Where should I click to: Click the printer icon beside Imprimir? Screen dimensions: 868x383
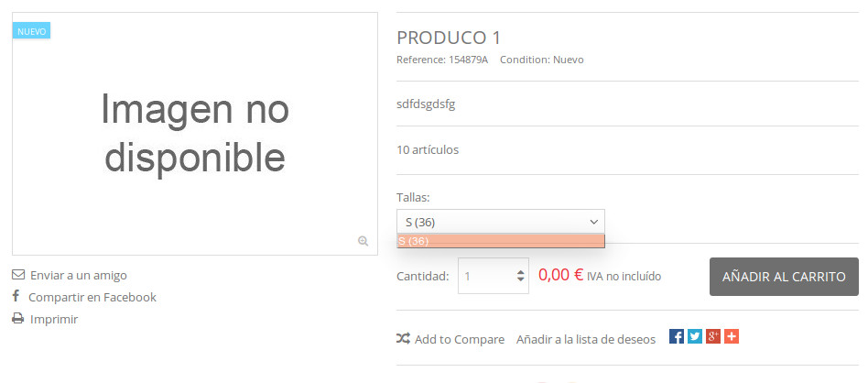pos(17,319)
